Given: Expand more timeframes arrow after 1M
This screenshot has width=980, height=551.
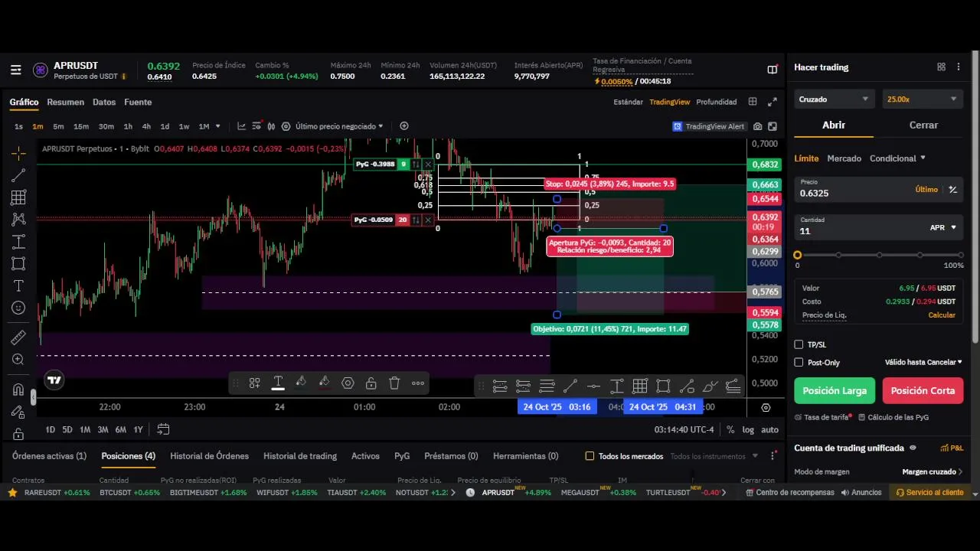Looking at the screenshot, I should tap(218, 126).
